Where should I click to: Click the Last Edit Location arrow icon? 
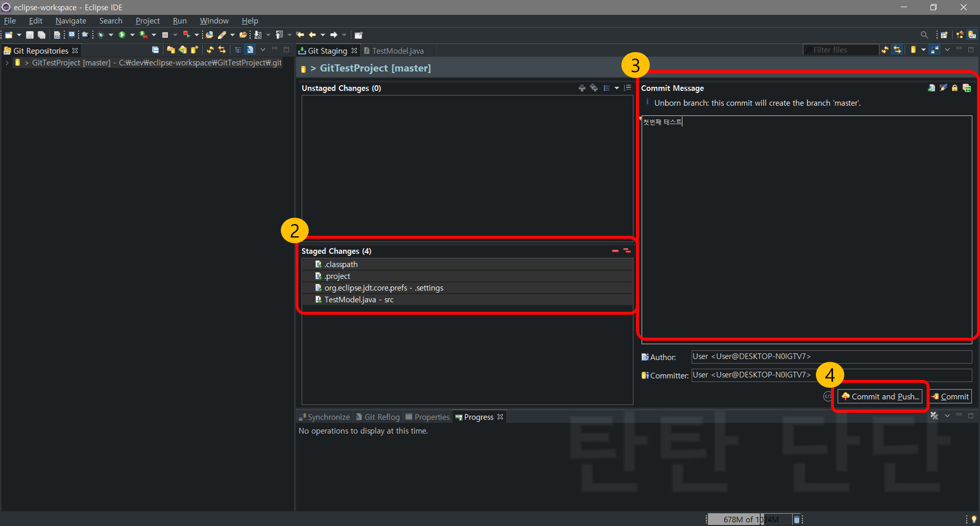(300, 35)
